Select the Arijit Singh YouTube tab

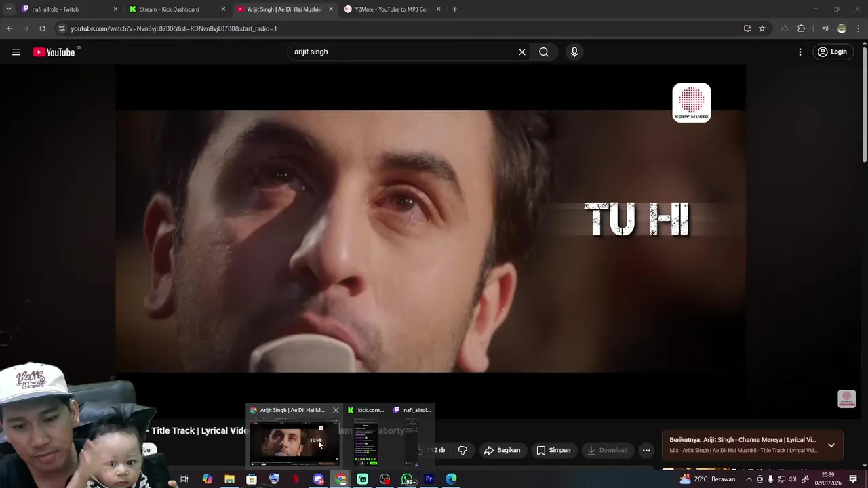(x=285, y=9)
